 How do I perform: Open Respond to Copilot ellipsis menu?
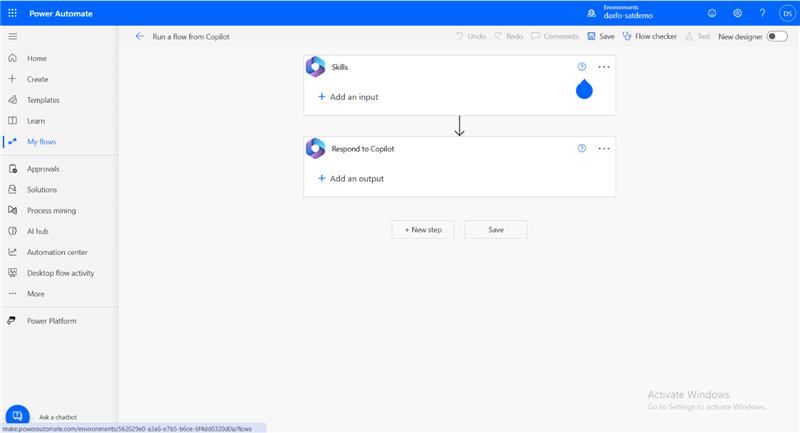click(x=604, y=148)
